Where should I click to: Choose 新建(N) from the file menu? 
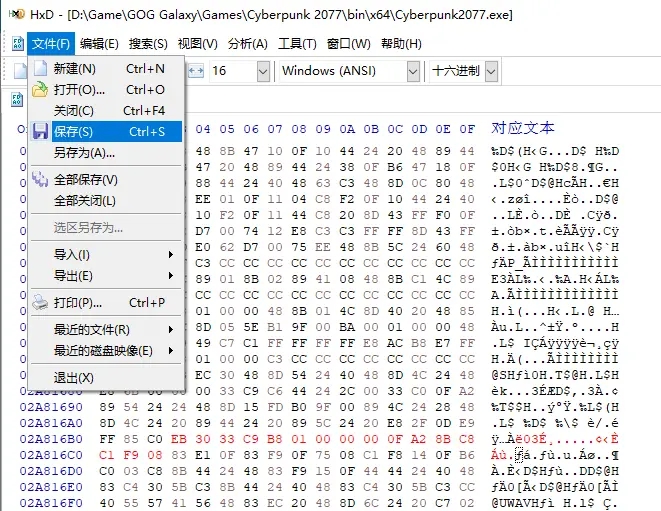pyautogui.click(x=106, y=68)
